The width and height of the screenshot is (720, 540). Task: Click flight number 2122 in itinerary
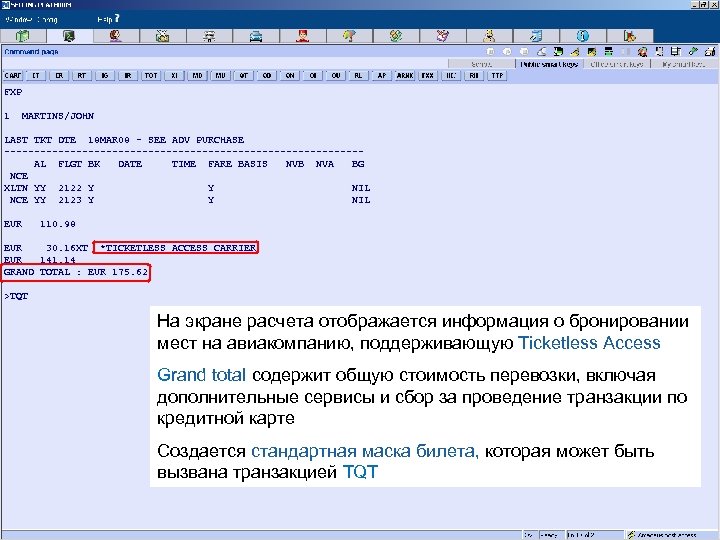coord(70,188)
